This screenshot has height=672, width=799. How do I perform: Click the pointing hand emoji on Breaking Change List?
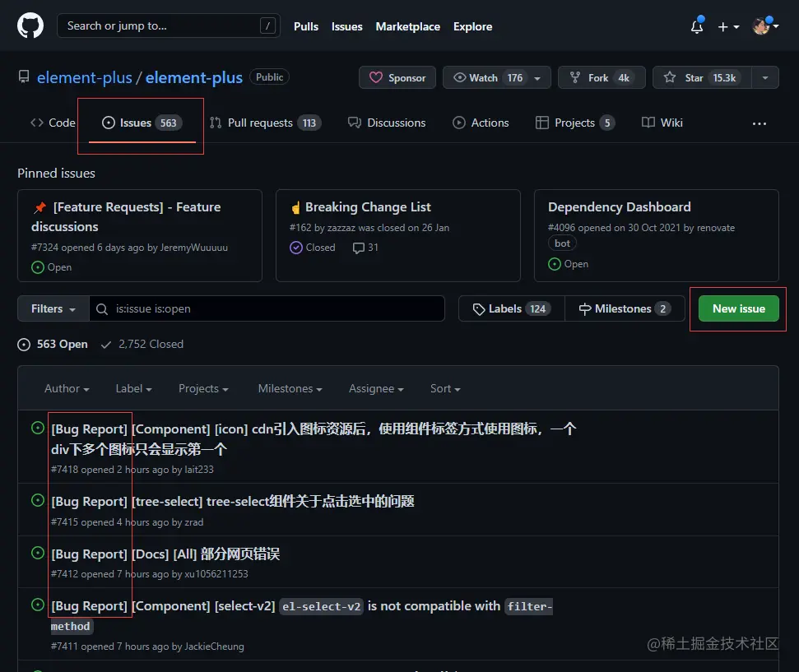[295, 207]
